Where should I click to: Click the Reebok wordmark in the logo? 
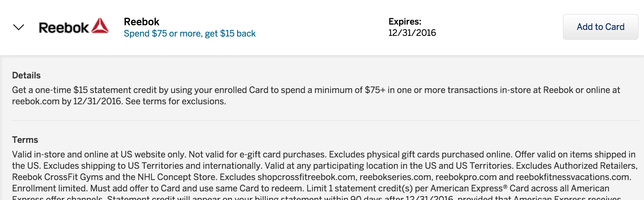[x=64, y=28]
